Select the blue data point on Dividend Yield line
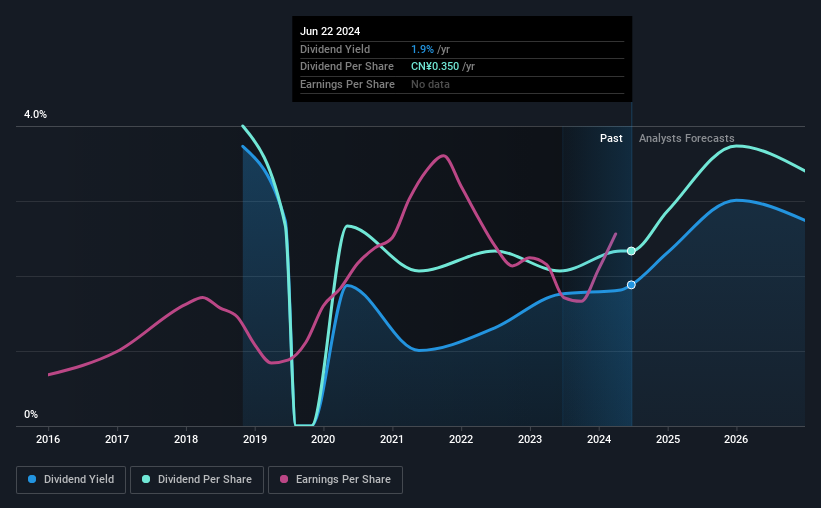 [631, 285]
